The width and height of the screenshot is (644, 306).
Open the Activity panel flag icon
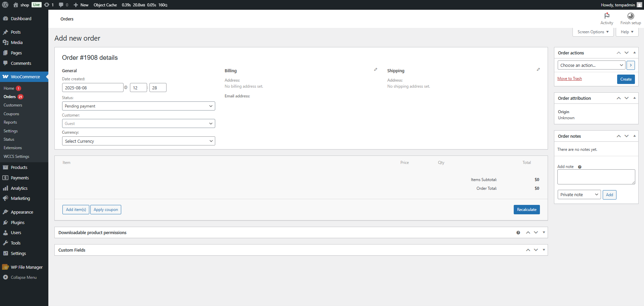[606, 16]
